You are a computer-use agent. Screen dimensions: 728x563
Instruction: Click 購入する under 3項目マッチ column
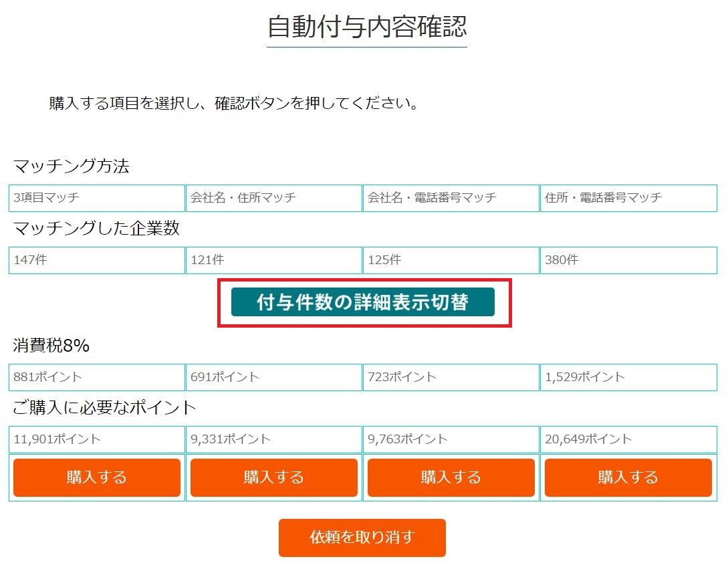coord(97,477)
